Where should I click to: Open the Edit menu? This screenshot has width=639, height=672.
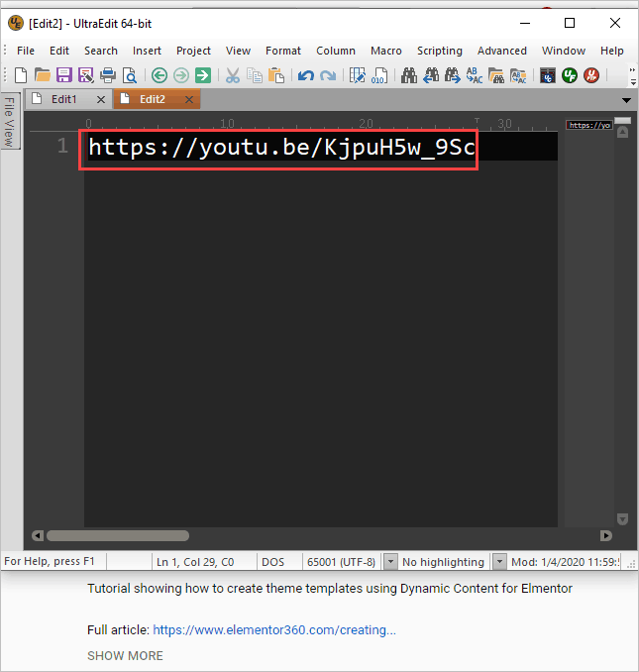coord(59,51)
